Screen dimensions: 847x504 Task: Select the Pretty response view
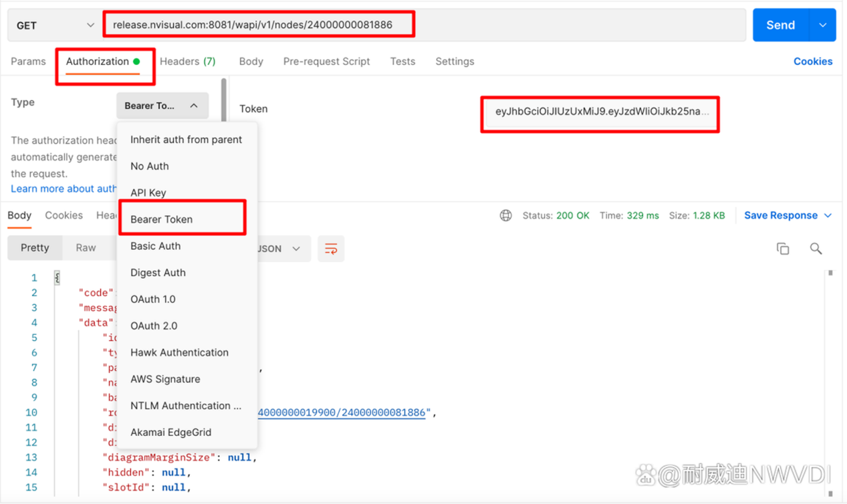[x=35, y=247]
